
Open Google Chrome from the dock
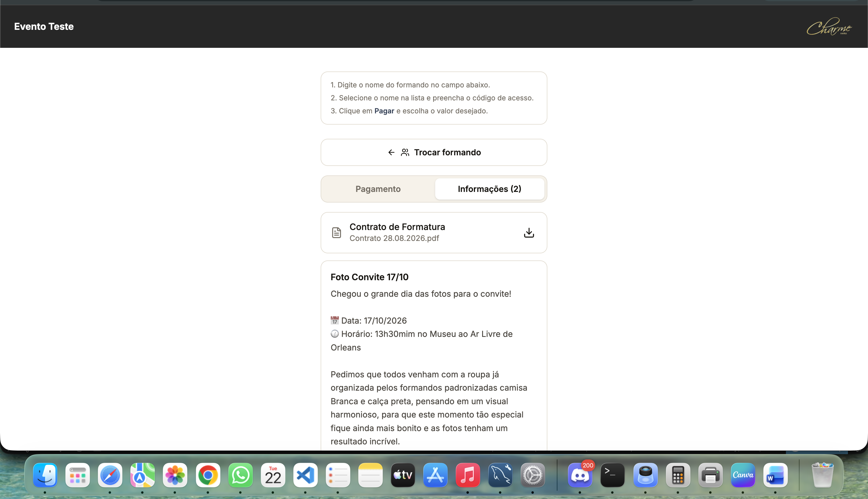coord(208,475)
